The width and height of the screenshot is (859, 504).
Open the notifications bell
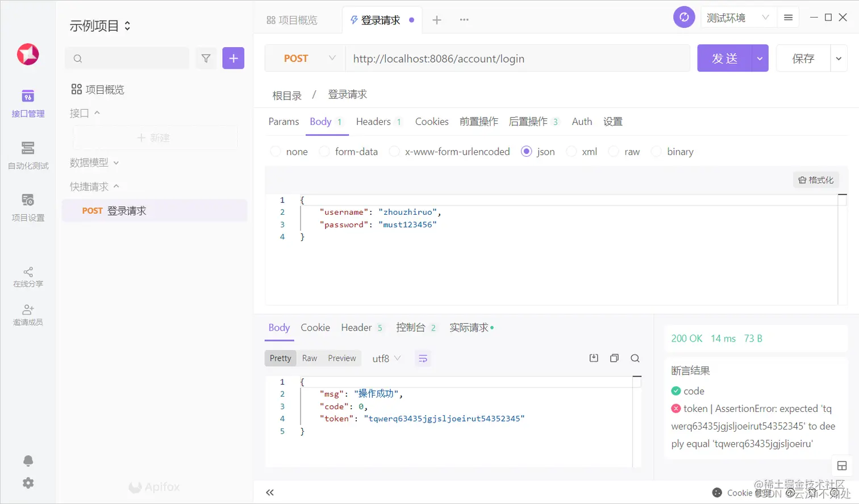28,460
